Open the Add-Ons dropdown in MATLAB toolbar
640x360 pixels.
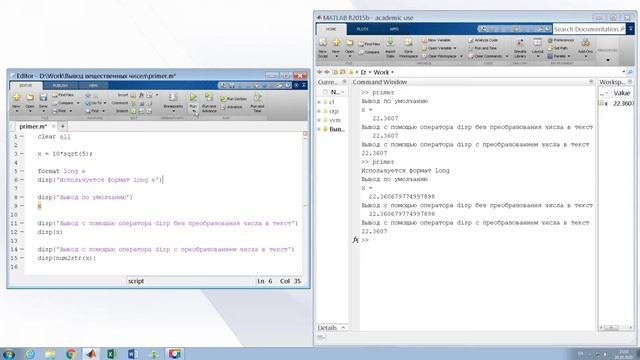pyautogui.click(x=585, y=56)
